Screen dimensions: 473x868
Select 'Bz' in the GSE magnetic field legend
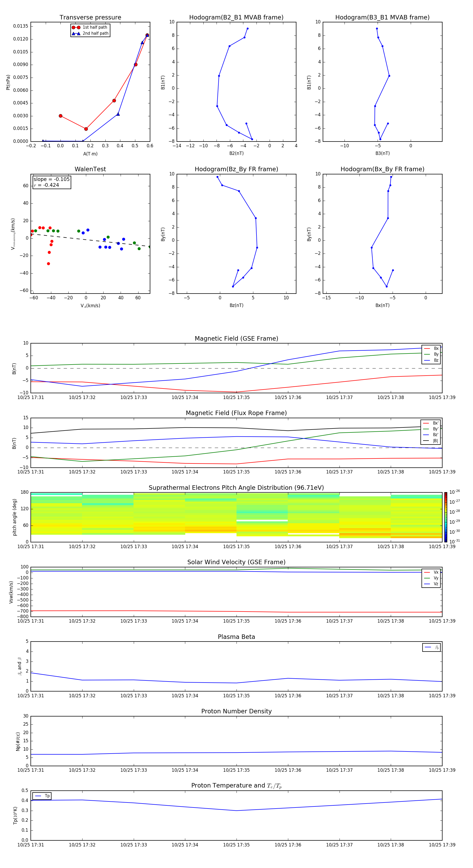pyautogui.click(x=431, y=360)
